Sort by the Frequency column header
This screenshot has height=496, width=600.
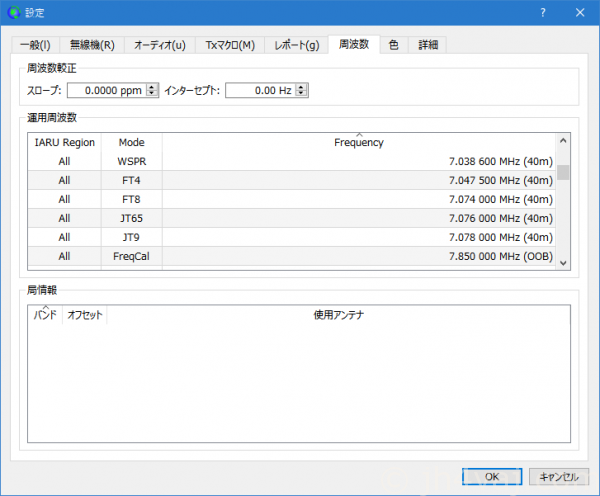pos(358,142)
